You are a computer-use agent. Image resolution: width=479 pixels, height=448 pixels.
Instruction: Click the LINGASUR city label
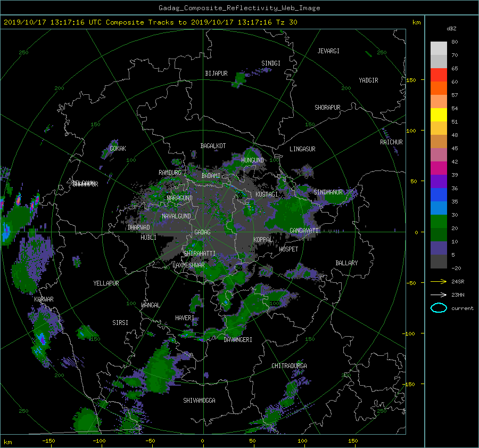[x=302, y=149]
